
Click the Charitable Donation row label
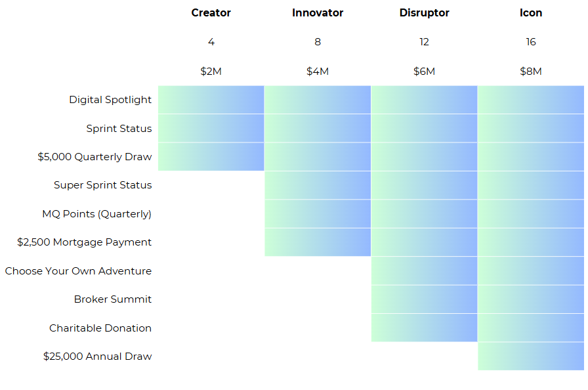click(100, 328)
